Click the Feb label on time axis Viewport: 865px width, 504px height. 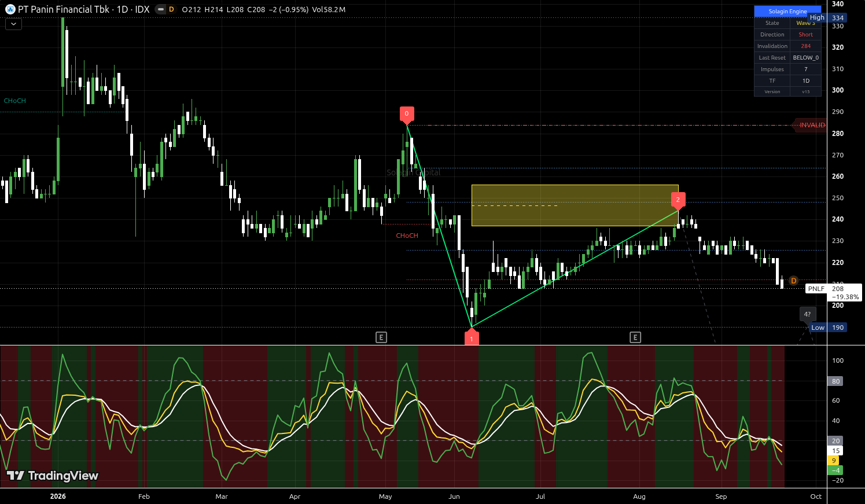click(143, 496)
